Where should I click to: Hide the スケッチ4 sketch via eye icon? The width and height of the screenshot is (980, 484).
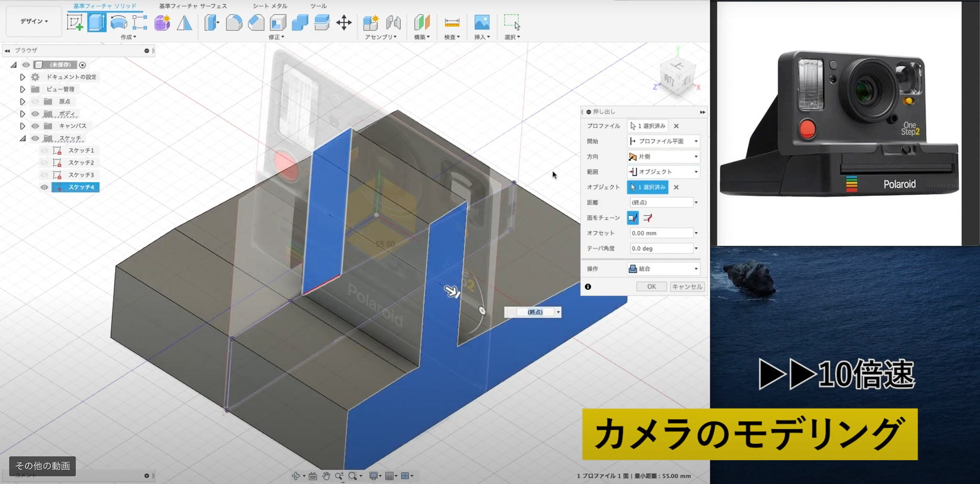(x=45, y=187)
